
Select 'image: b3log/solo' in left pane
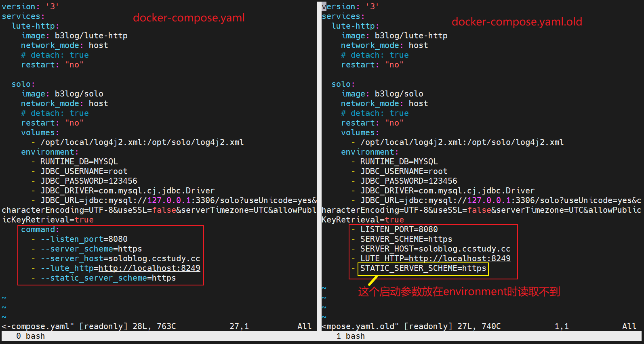coord(62,94)
